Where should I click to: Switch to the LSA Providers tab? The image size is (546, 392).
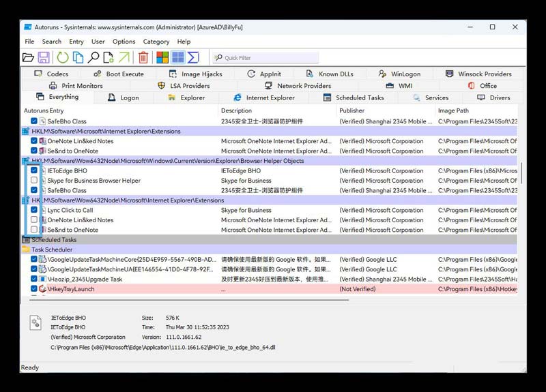(184, 86)
